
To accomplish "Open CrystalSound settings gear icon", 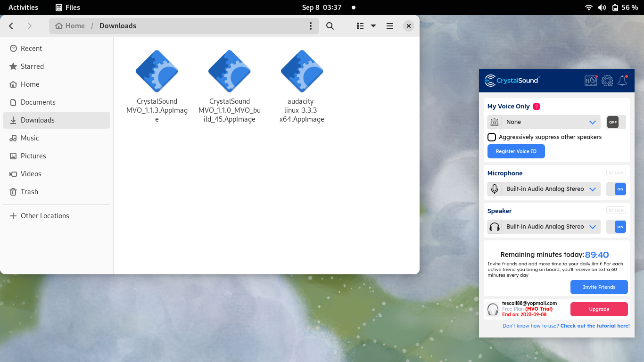I will [x=607, y=81].
